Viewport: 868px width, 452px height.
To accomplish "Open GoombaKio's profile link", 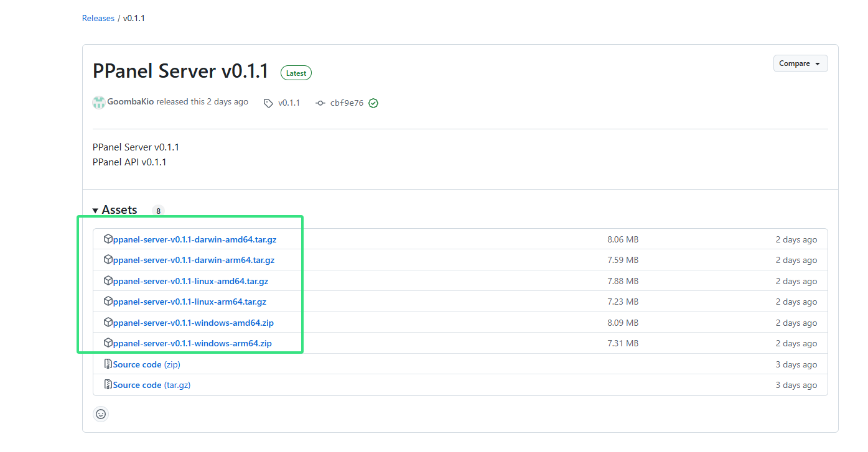I will click(x=131, y=101).
